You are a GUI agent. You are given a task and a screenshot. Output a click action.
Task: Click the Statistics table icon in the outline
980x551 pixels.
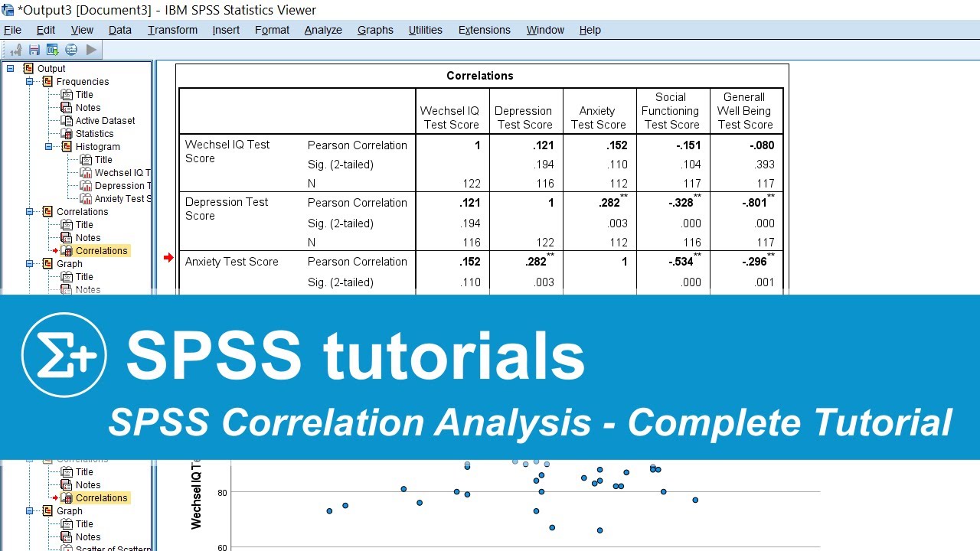tap(67, 134)
